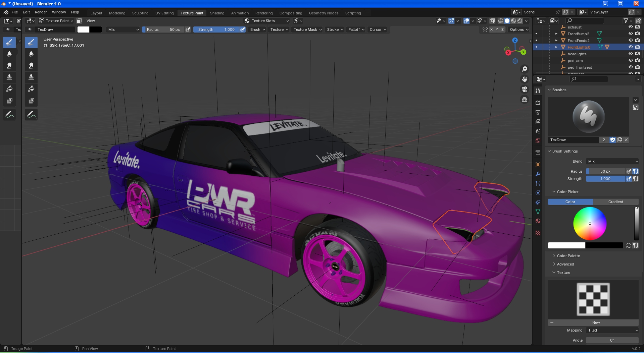Open the Texture Mask popover
This screenshot has width=644, height=353.
[x=307, y=30]
